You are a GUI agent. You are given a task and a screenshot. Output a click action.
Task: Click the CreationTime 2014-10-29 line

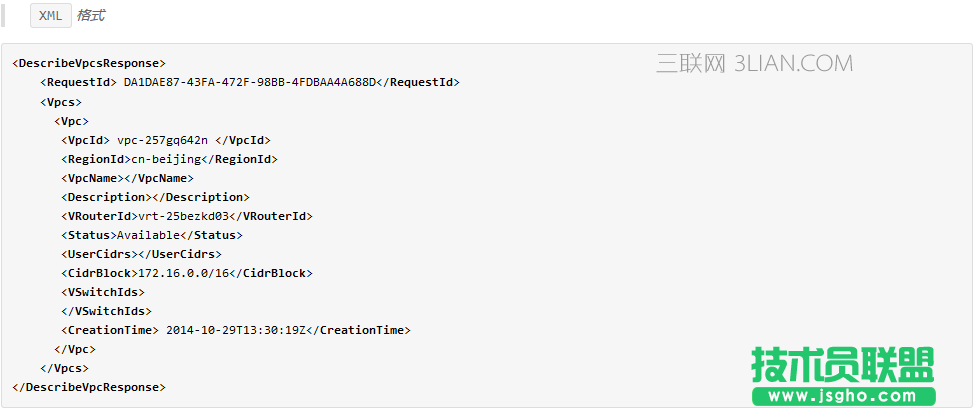[x=236, y=330]
